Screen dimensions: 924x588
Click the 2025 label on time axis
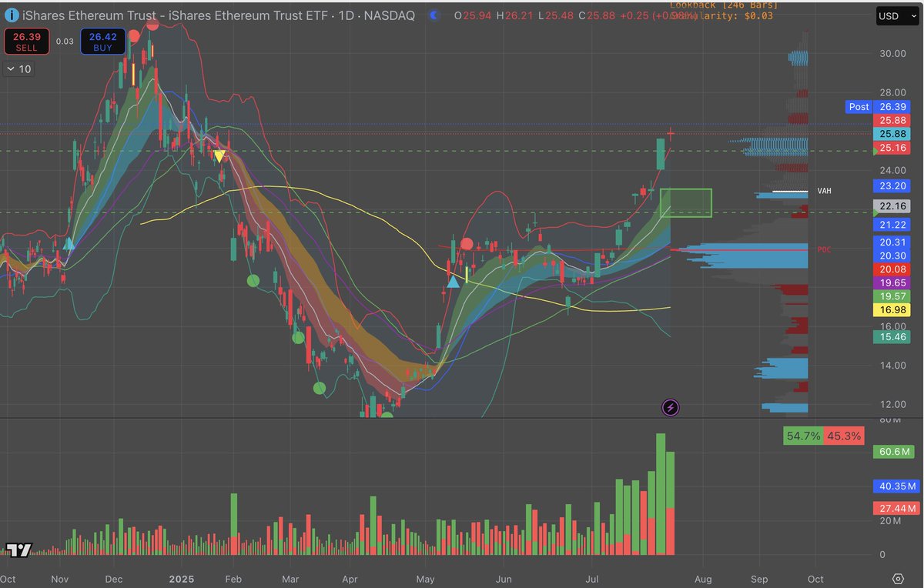tap(181, 579)
